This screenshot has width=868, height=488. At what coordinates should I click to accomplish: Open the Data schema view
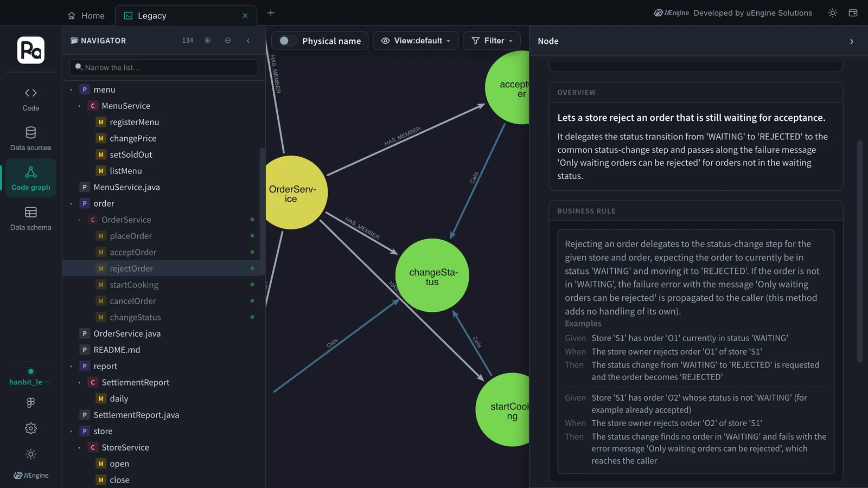(31, 219)
